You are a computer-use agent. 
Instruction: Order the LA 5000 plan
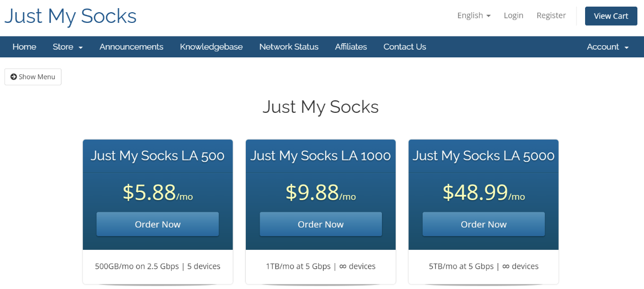point(484,224)
